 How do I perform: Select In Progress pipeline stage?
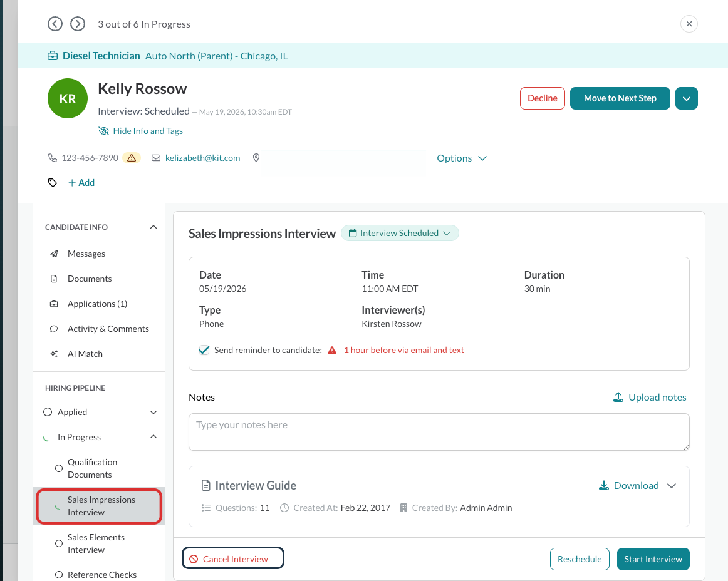pyautogui.click(x=79, y=437)
